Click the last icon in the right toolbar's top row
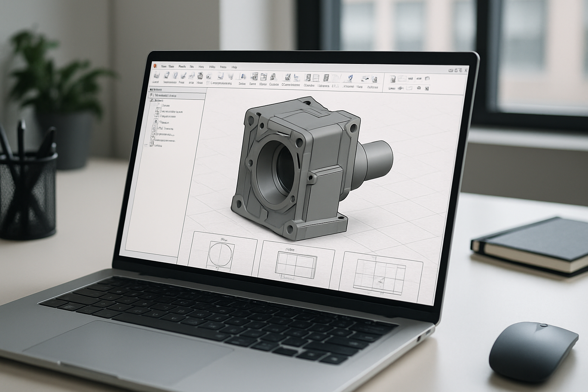This screenshot has height=392, width=588. (427, 79)
